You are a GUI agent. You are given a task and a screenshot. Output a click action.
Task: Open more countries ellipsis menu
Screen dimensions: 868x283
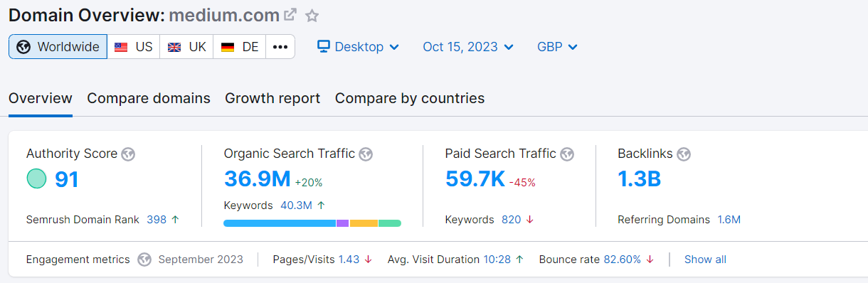click(280, 47)
